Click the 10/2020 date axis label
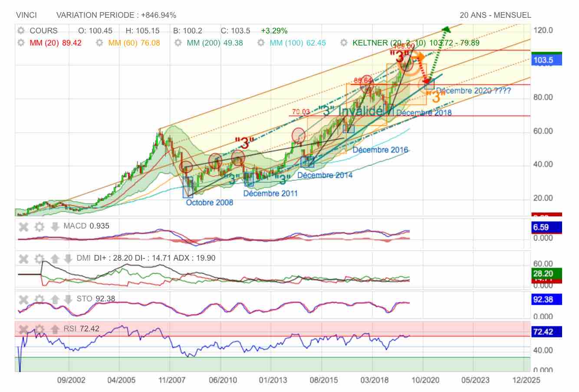Image resolution: width=579 pixels, height=392 pixels. pyautogui.click(x=425, y=380)
